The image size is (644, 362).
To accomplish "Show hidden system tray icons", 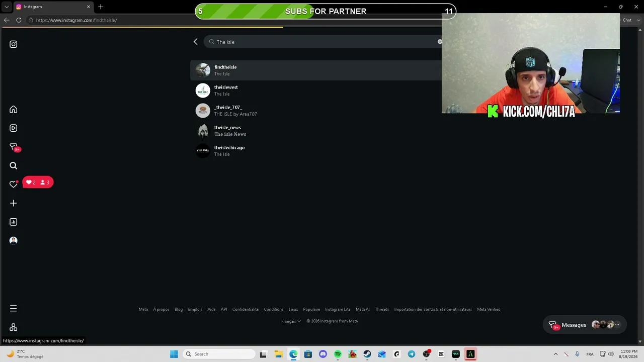I will click(555, 354).
